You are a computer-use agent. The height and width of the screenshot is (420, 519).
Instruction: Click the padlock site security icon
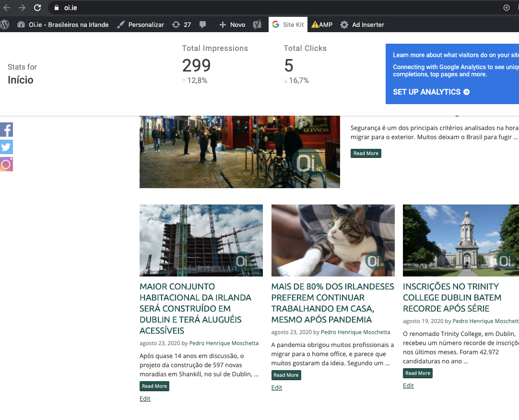(57, 8)
